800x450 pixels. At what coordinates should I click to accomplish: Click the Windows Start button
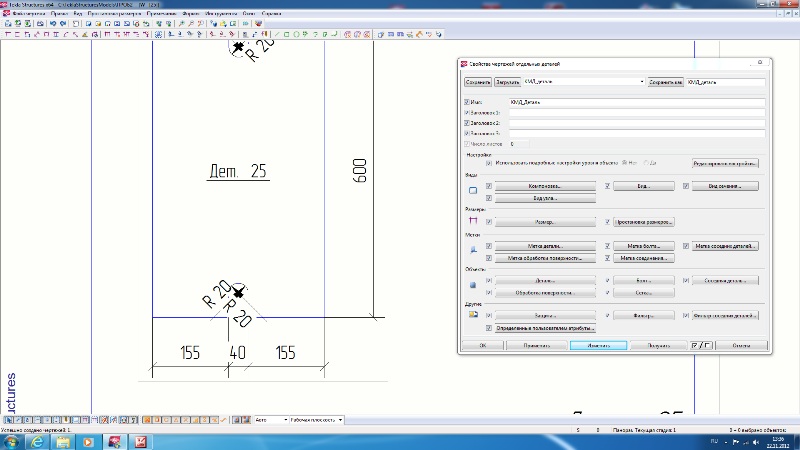(11, 441)
